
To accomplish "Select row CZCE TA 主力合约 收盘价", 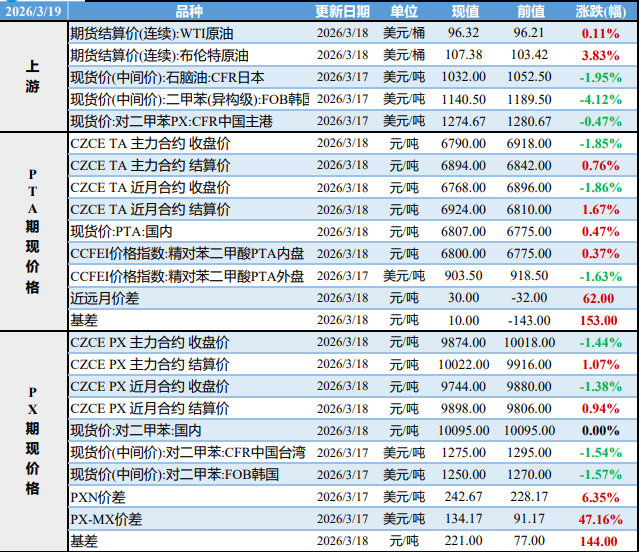I will point(353,143).
